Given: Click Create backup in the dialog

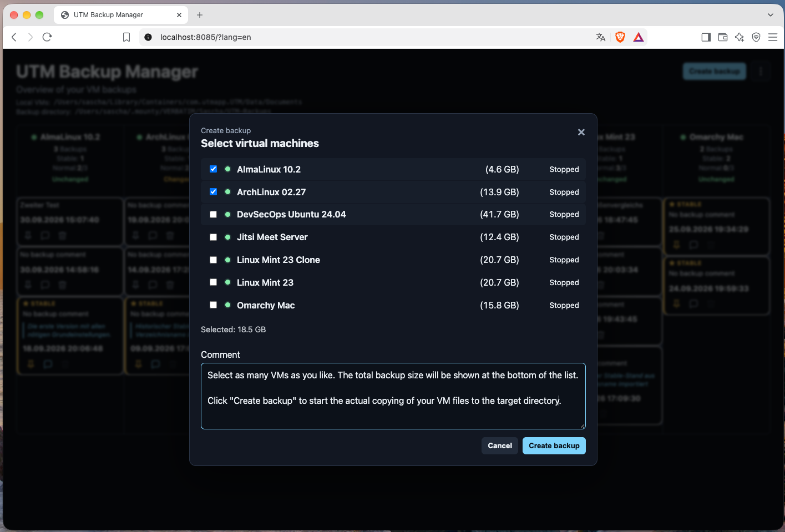Looking at the screenshot, I should (554, 445).
